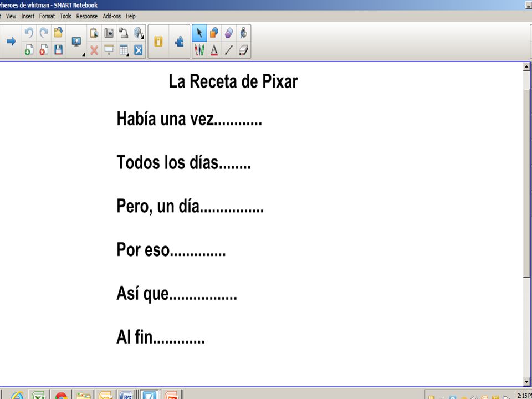The height and width of the screenshot is (399, 532).
Task: Open the Response menu
Action: pyautogui.click(x=86, y=16)
